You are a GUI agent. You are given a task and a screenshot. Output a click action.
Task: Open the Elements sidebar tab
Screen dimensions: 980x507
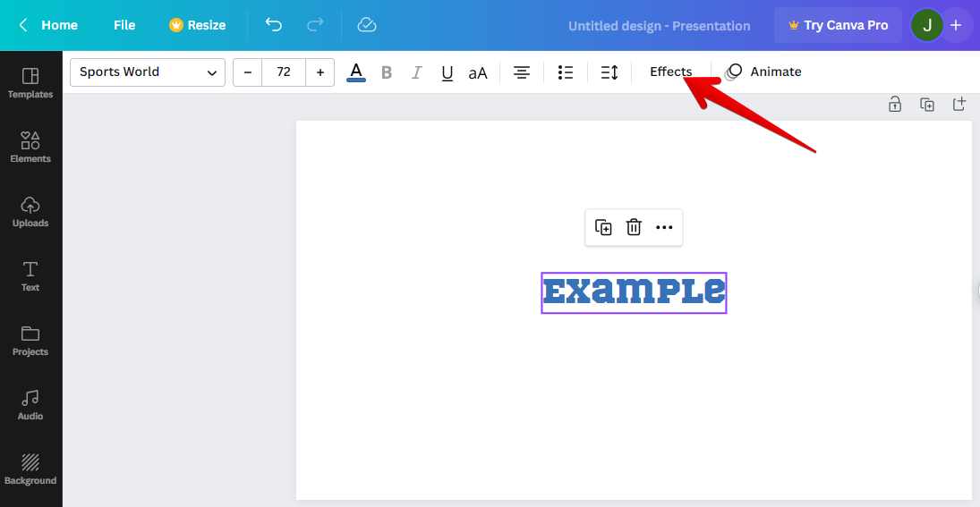pos(30,147)
